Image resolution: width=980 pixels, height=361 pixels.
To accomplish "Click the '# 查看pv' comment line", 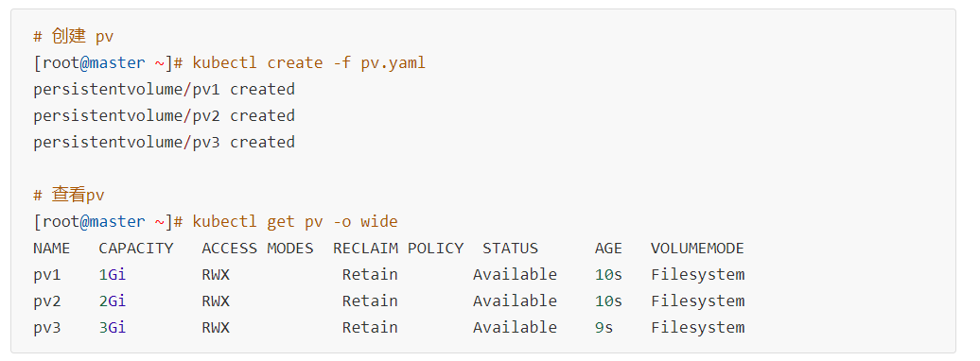I will click(69, 196).
